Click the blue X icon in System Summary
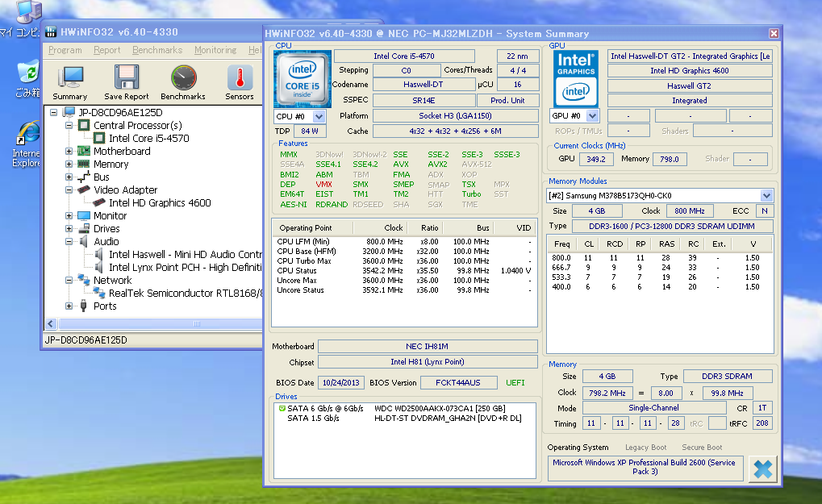 tap(763, 469)
